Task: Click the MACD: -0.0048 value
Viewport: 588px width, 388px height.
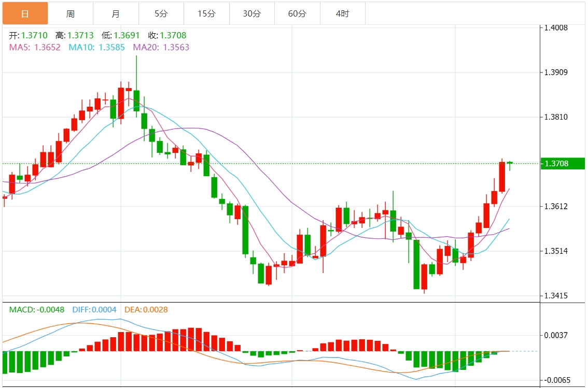Action: (x=37, y=310)
